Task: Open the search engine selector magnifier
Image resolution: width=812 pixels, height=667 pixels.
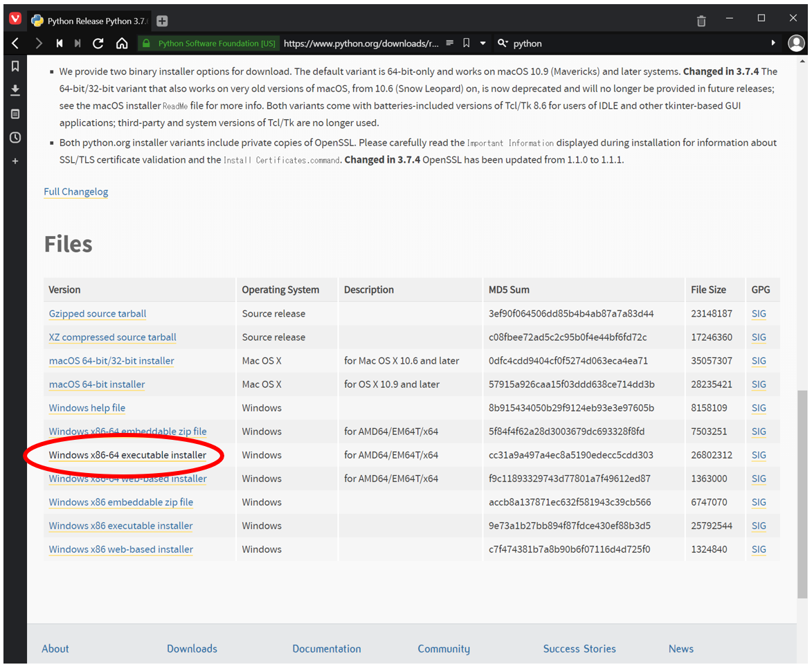Action: click(503, 44)
